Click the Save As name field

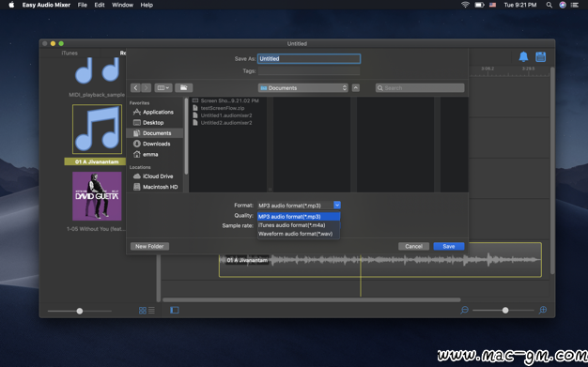click(309, 58)
